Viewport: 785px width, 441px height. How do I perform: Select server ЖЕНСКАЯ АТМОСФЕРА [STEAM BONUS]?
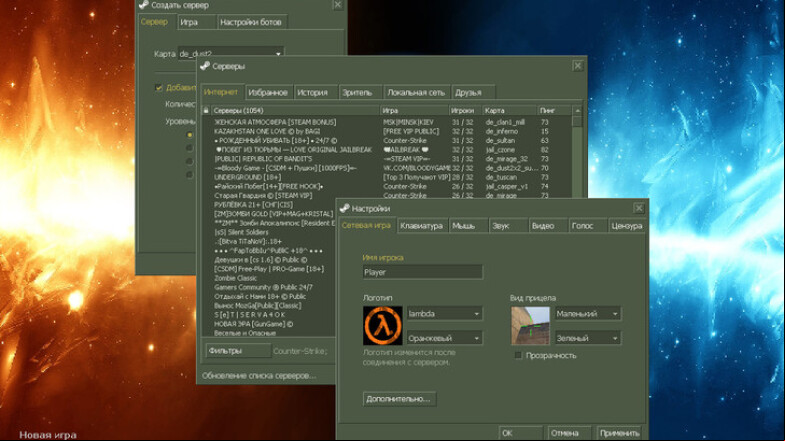[x=275, y=122]
